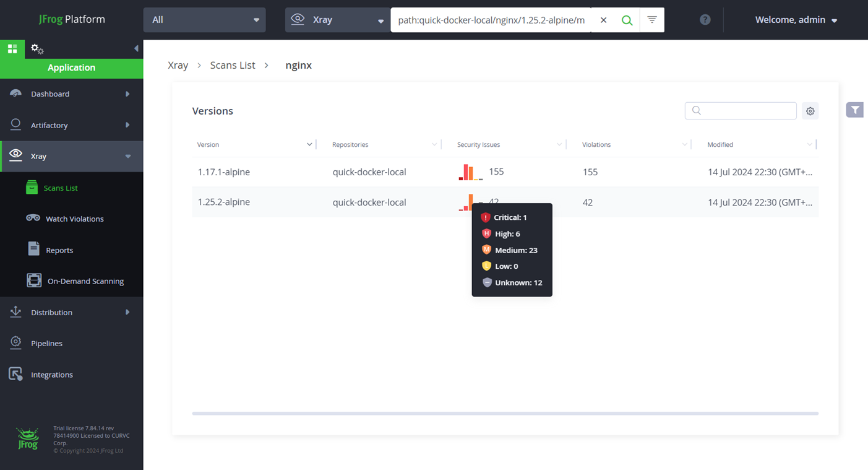Click the green search magnifier icon
Viewport: 868px width, 470px height.
627,20
